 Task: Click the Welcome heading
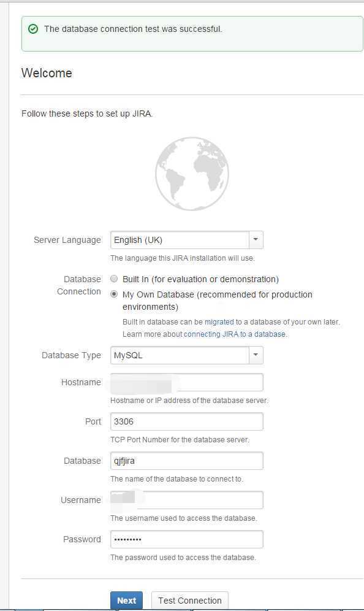point(47,73)
